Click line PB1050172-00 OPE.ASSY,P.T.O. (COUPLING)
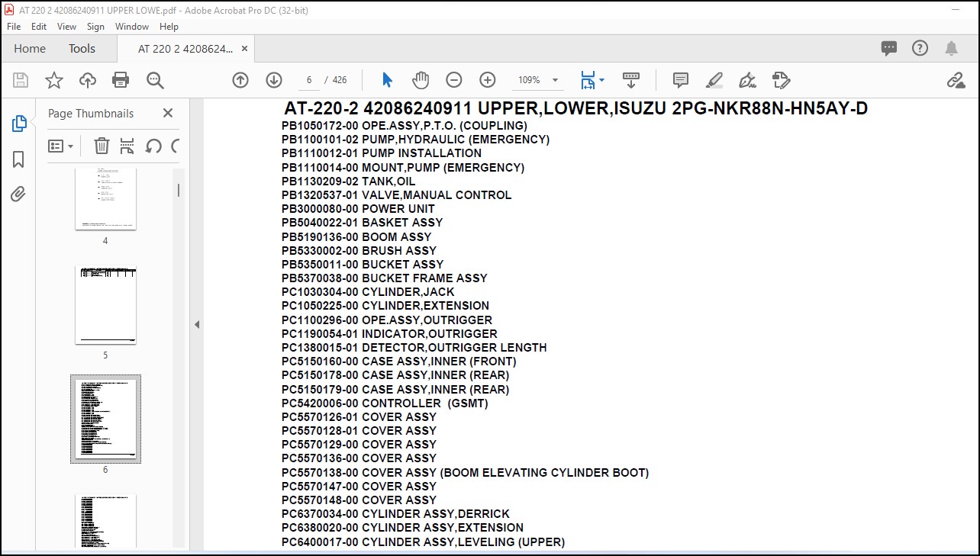This screenshot has width=980, height=556. (405, 125)
